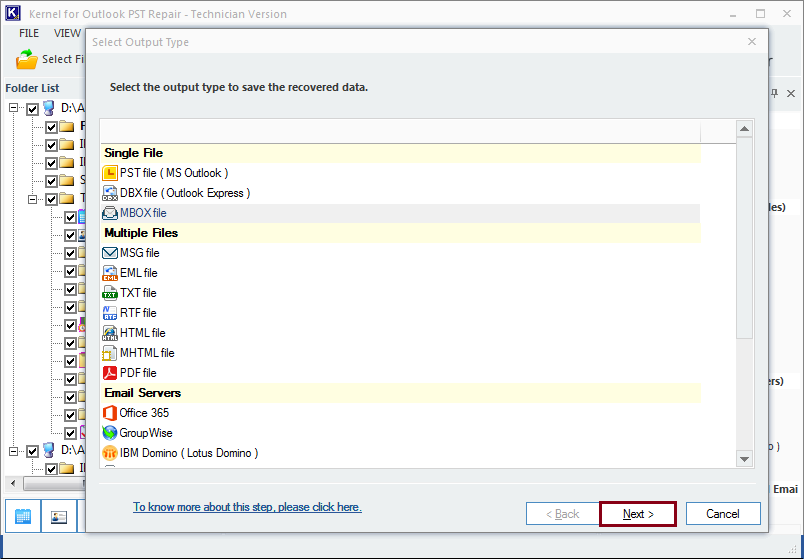Open the calendar view icon at bottom left
Image resolution: width=804 pixels, height=559 pixels.
[23, 516]
